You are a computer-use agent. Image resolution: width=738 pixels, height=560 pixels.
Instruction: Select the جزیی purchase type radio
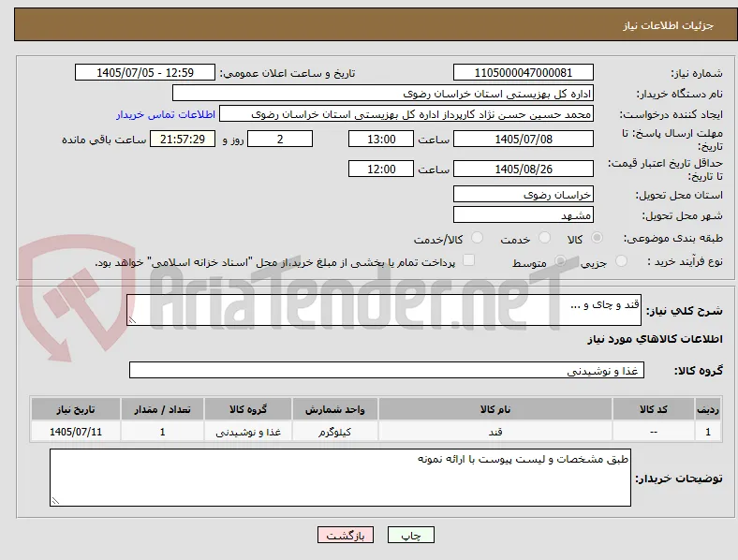click(x=621, y=260)
